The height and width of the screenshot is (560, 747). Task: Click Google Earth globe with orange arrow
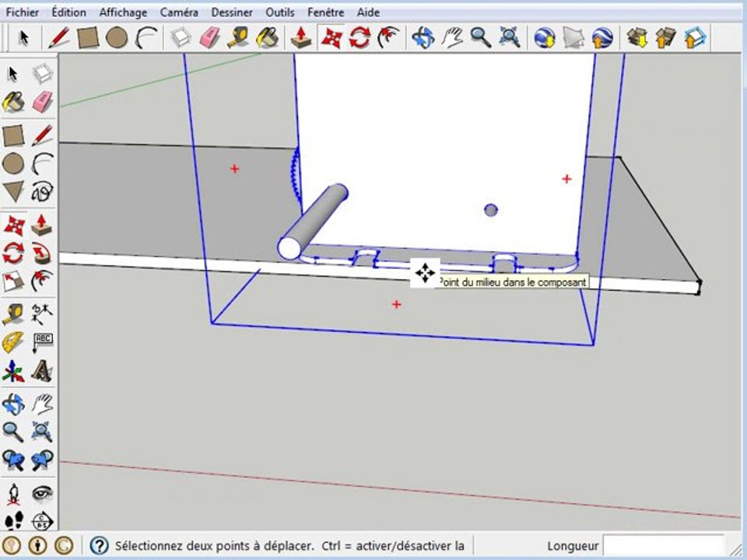602,37
